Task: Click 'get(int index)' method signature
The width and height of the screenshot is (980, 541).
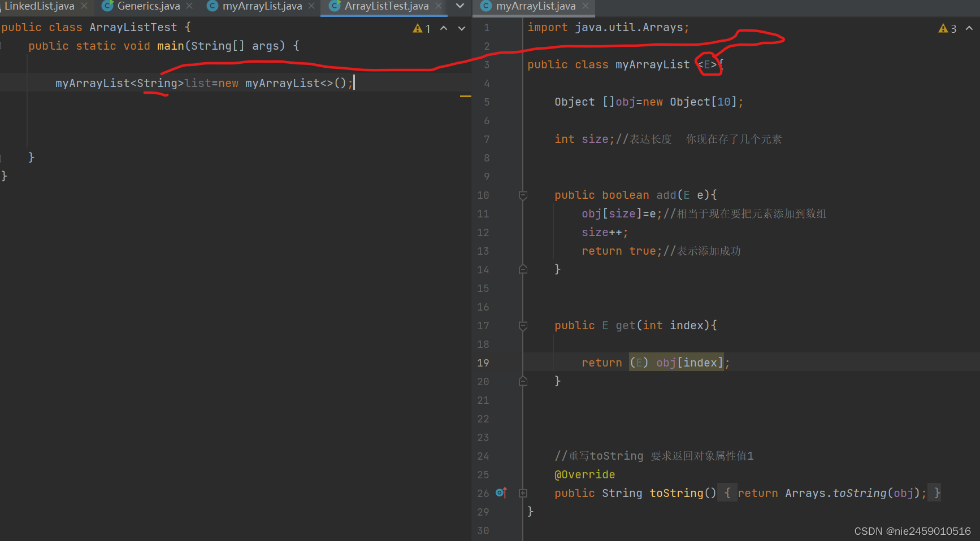Action: click(662, 326)
